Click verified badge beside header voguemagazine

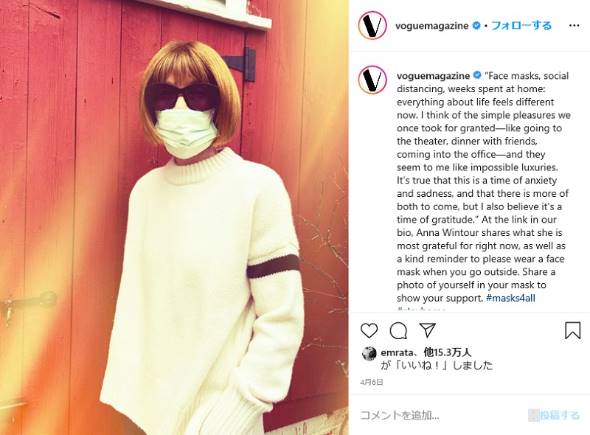click(476, 26)
